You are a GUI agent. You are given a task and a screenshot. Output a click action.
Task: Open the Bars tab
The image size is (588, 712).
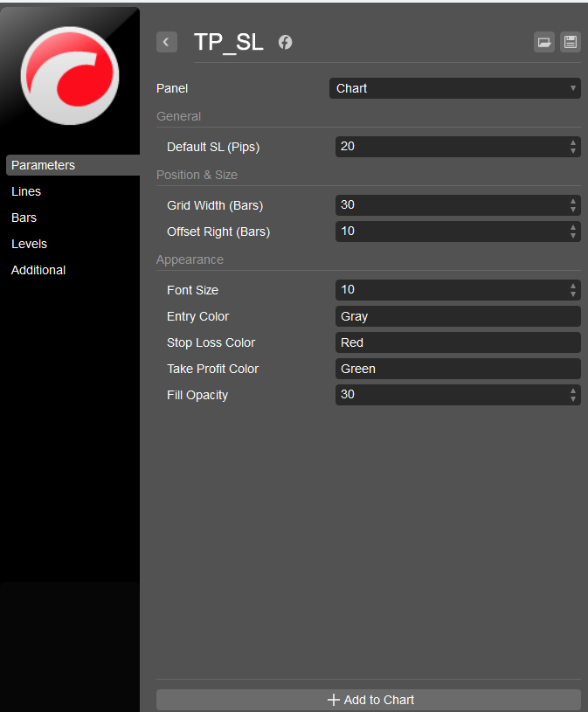click(24, 218)
